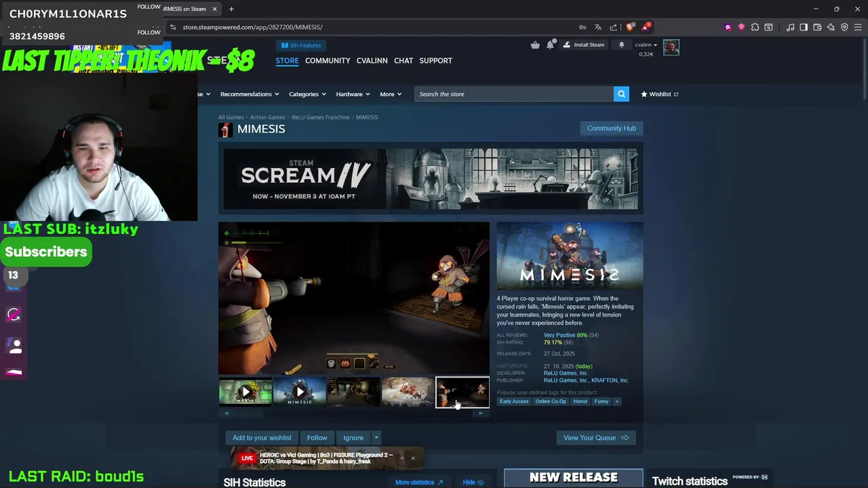Expand the Recommendations menu
The height and width of the screenshot is (488, 868).
tap(249, 94)
